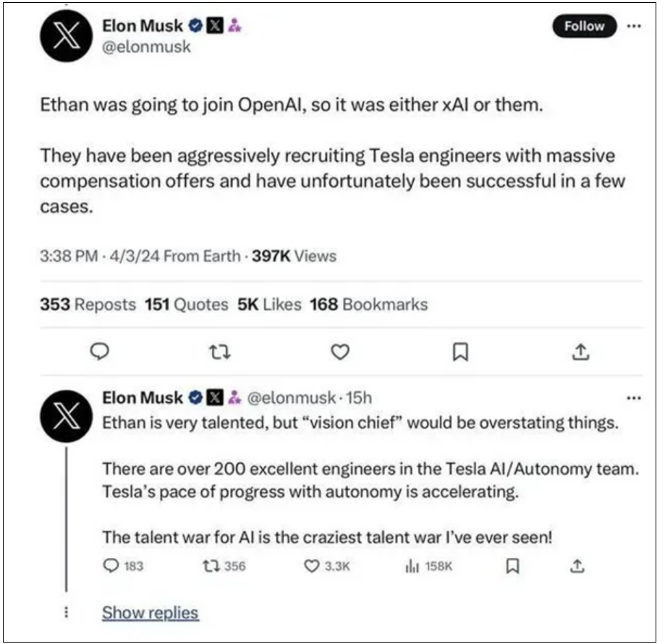Click the repost icon showing 356
Viewport: 665px width, 644px height.
click(x=224, y=566)
